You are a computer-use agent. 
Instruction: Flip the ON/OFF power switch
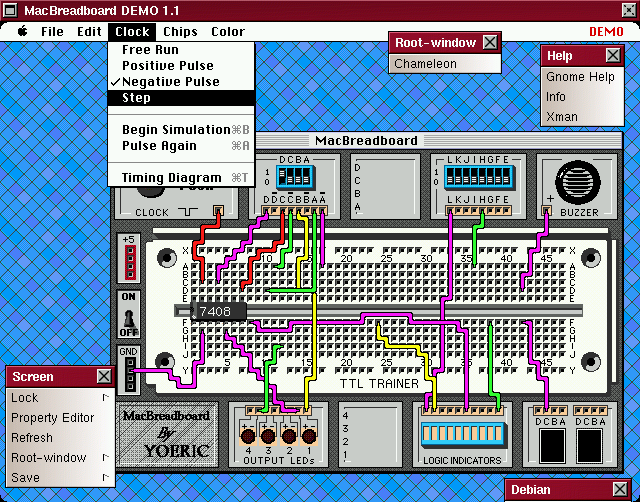(129, 314)
